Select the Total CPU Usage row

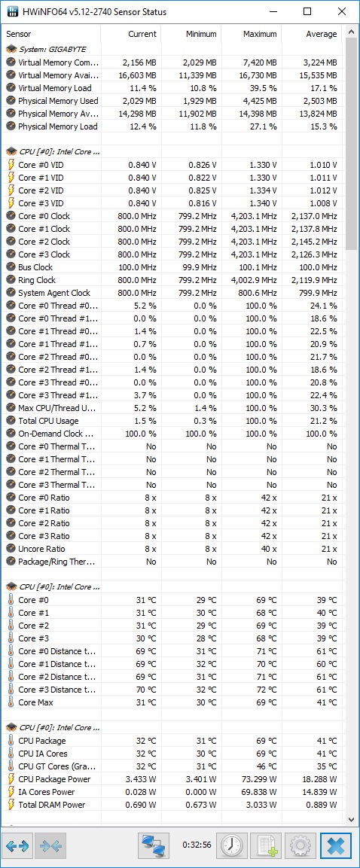tap(172, 421)
